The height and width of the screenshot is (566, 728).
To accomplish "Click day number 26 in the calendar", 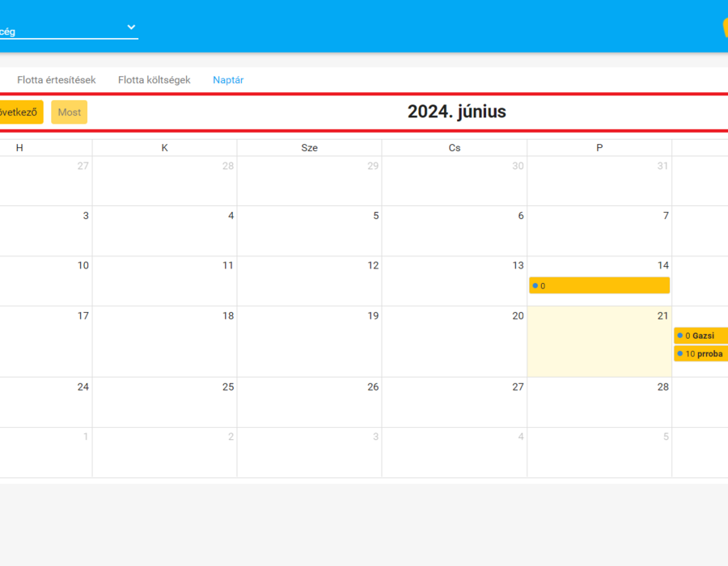I will point(373,387).
